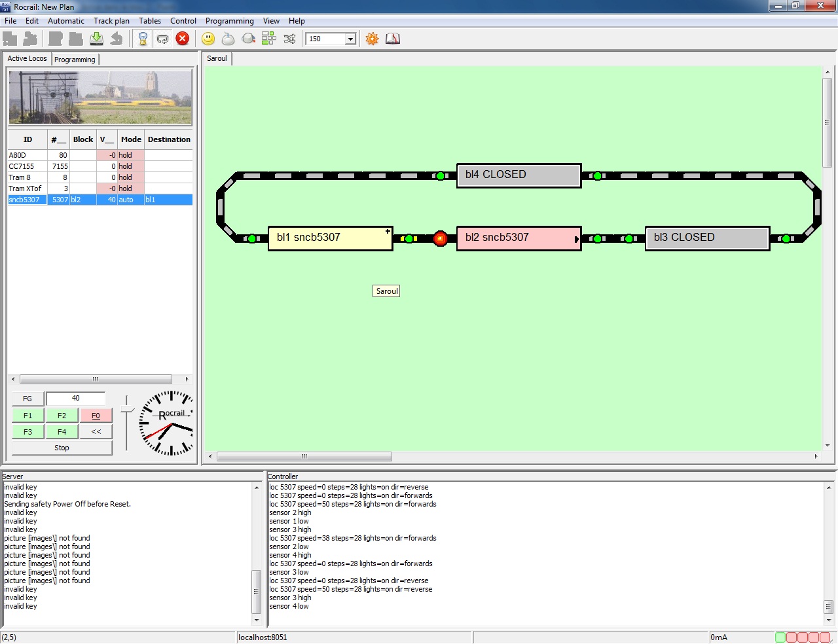
Task: Click the << direction button
Action: [x=96, y=431]
